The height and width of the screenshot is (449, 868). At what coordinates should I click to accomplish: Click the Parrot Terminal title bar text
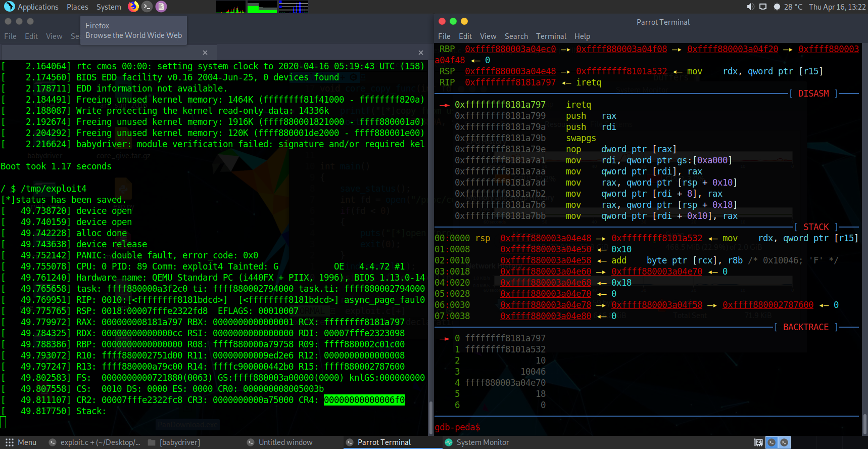coord(663,22)
